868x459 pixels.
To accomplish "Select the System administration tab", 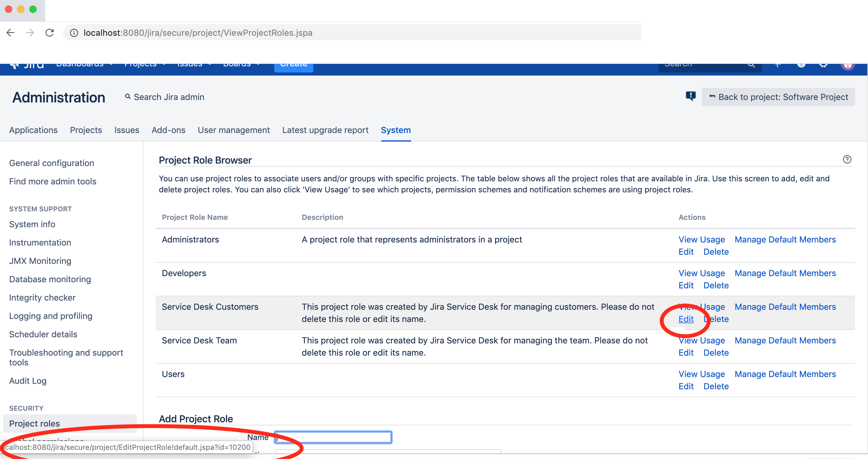I will click(396, 130).
